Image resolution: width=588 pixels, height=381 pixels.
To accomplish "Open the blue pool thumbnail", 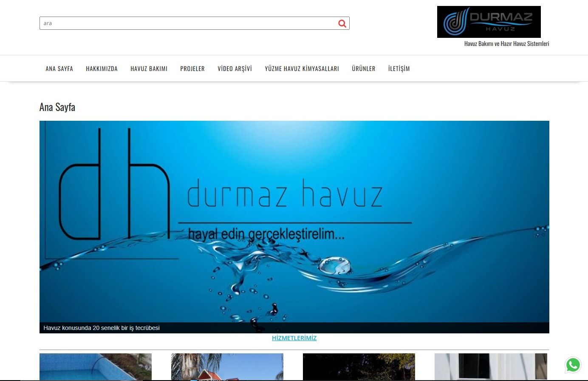I will [x=96, y=367].
